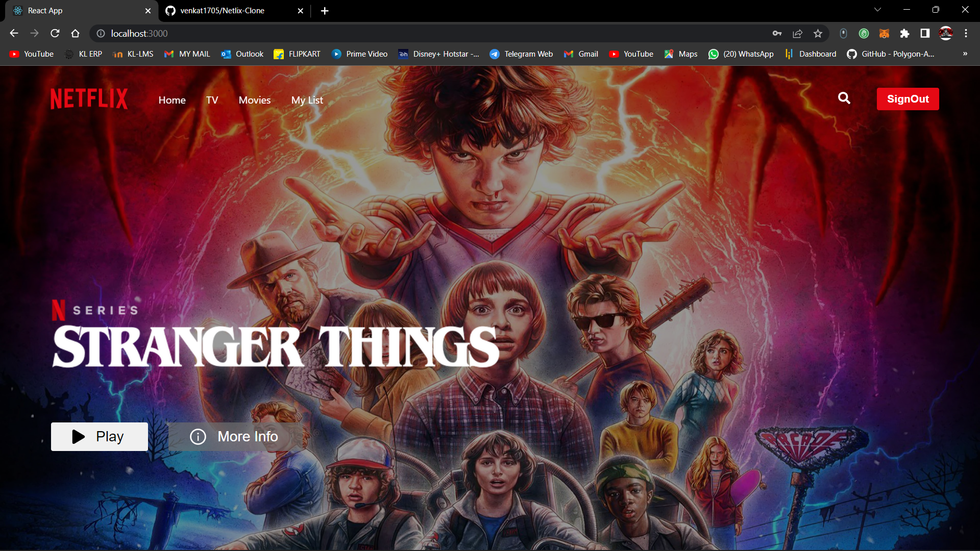Open the KL ERP bookmark
Image resolution: width=980 pixels, height=551 pixels.
coord(83,54)
